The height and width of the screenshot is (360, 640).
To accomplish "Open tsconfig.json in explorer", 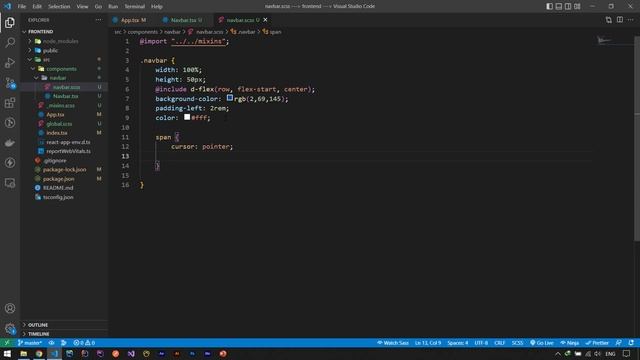I will 58,197.
